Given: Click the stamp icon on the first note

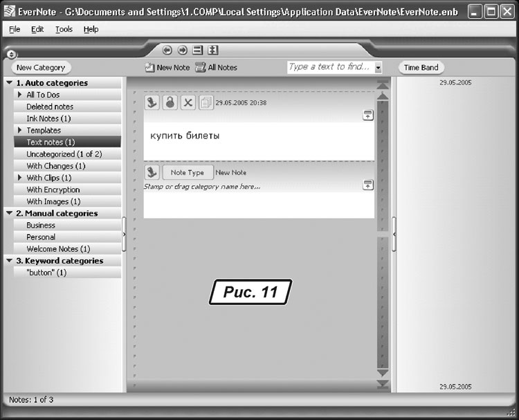Looking at the screenshot, I should pos(152,102).
